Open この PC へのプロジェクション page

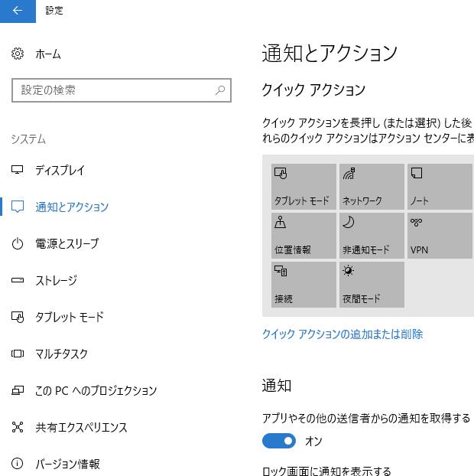tap(96, 391)
